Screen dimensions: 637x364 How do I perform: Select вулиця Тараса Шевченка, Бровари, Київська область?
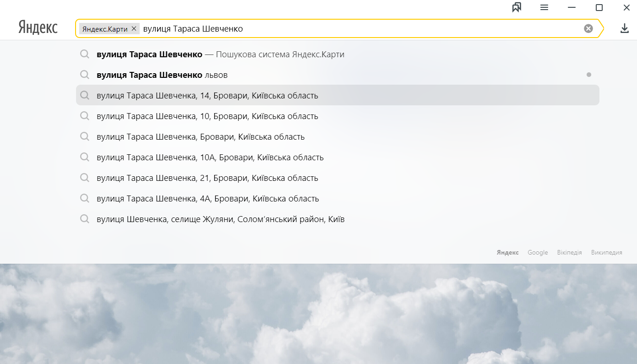coord(338,137)
